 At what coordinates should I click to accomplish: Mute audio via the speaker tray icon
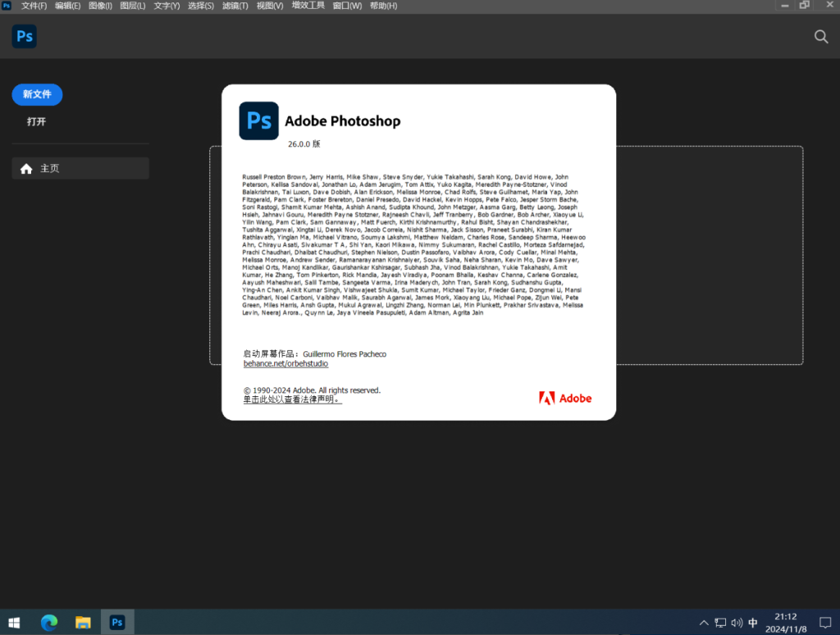pyautogui.click(x=736, y=623)
